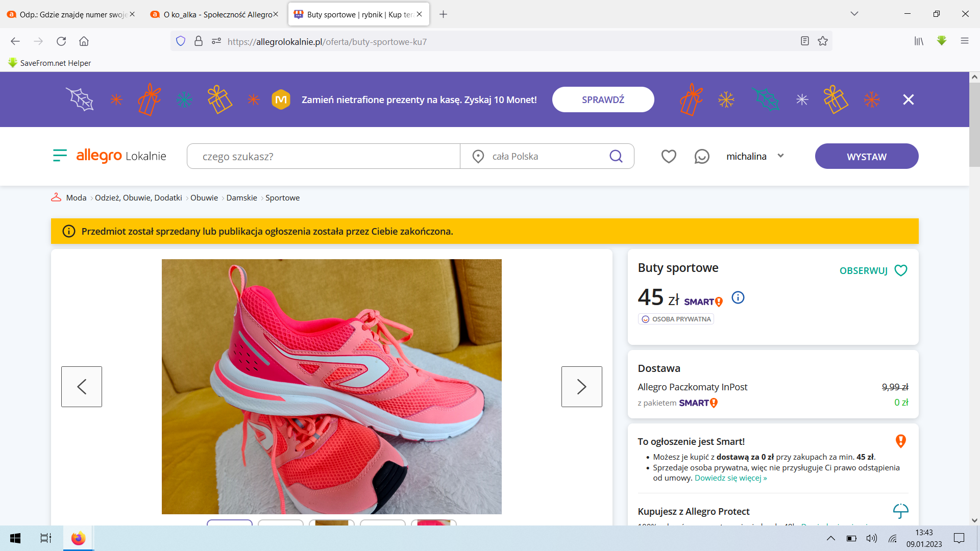Go to browser home page
The image size is (980, 551).
(84, 41)
